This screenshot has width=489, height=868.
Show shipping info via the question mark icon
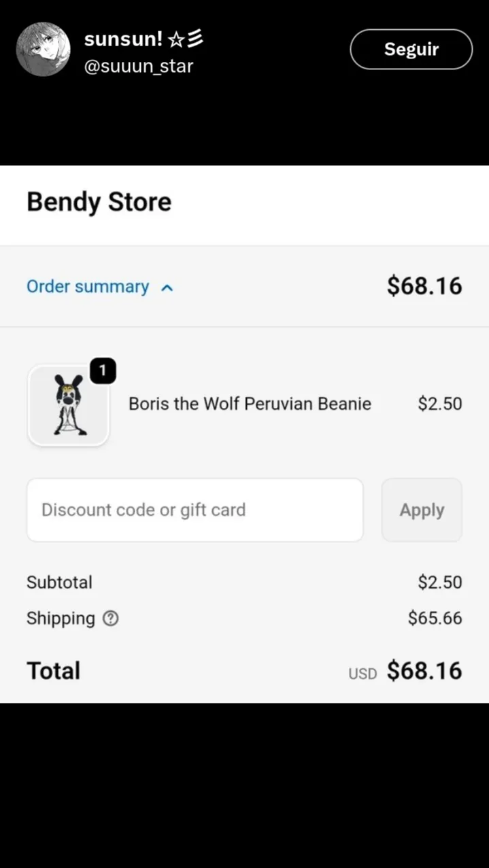pyautogui.click(x=110, y=619)
